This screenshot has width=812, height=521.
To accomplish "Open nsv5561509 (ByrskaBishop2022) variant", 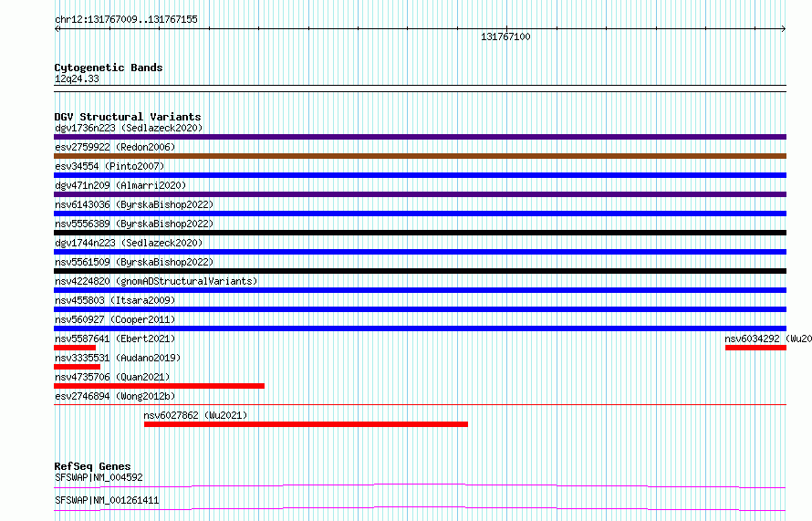I will pyautogui.click(x=134, y=262).
